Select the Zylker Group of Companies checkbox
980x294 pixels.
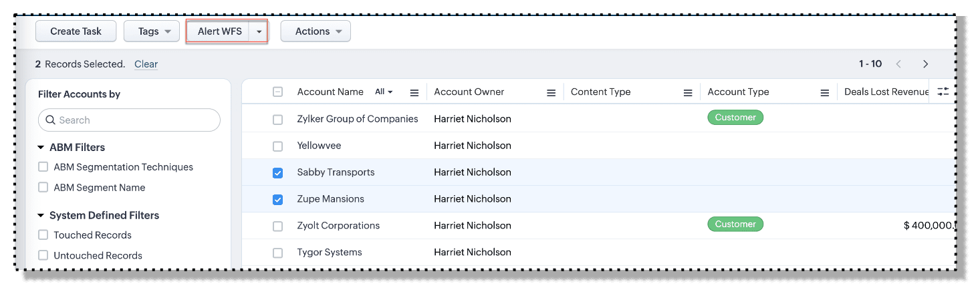click(278, 120)
